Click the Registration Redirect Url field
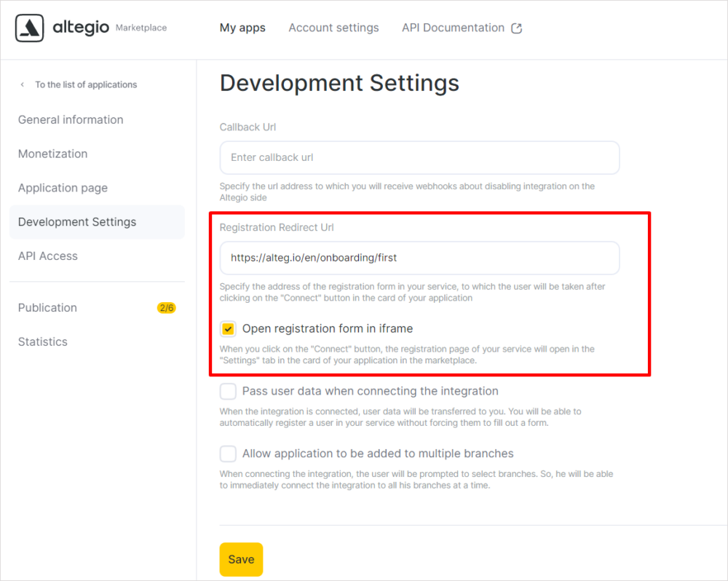Viewport: 728px width, 581px height. tap(419, 258)
